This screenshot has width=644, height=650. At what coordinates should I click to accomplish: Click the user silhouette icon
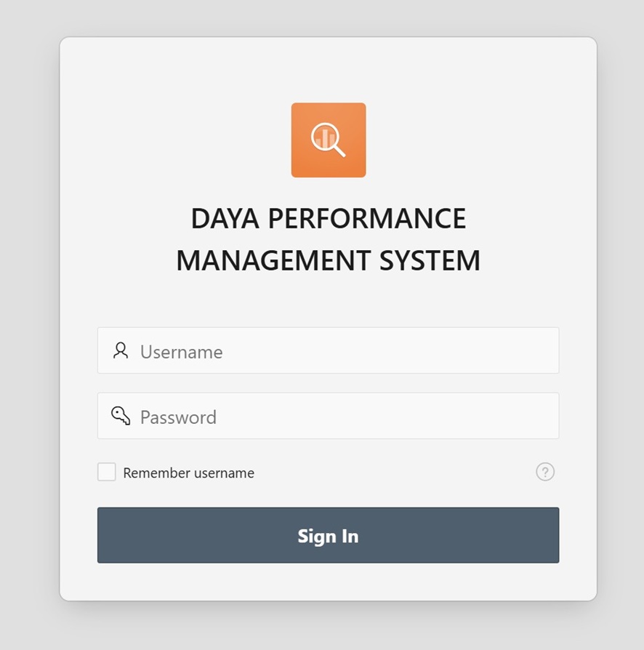coord(121,350)
